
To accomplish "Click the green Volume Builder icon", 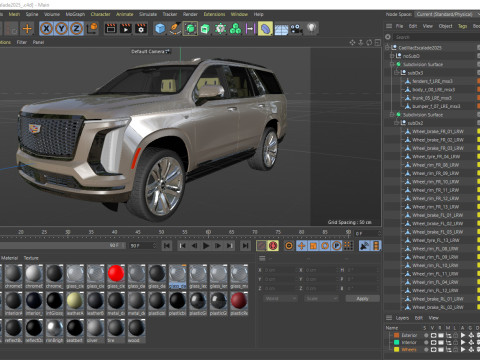I will [235, 29].
